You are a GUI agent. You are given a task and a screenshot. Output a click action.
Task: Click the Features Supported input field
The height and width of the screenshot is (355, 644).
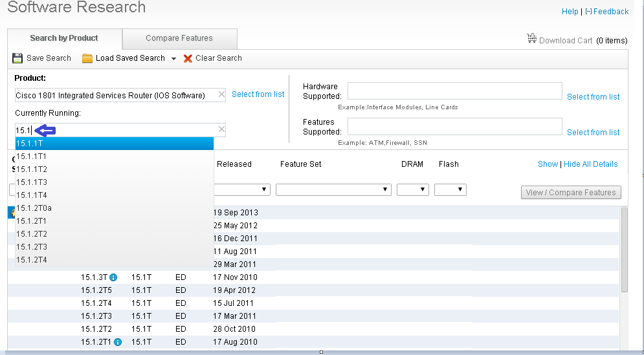pos(454,126)
